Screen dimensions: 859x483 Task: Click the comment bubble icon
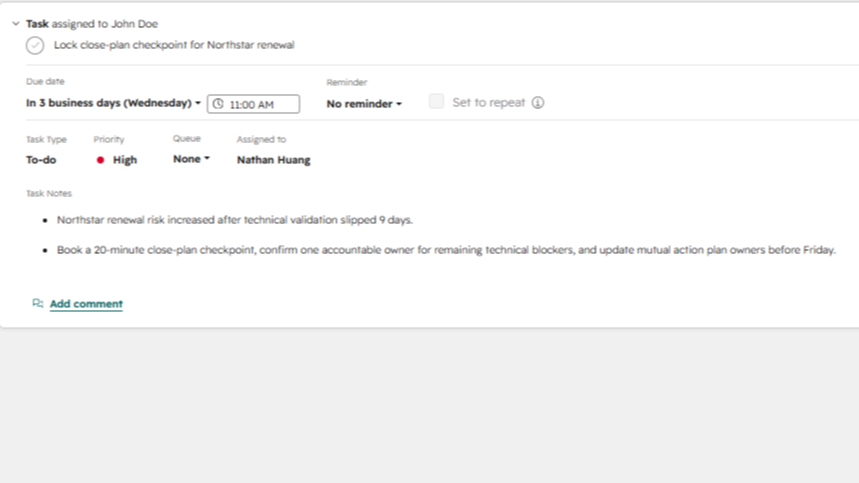tap(37, 303)
